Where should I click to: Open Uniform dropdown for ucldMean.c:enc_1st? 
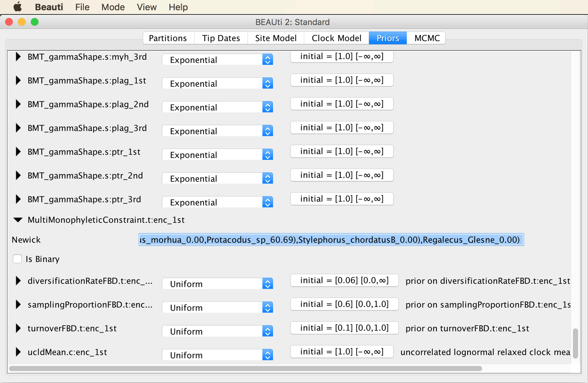point(217,355)
